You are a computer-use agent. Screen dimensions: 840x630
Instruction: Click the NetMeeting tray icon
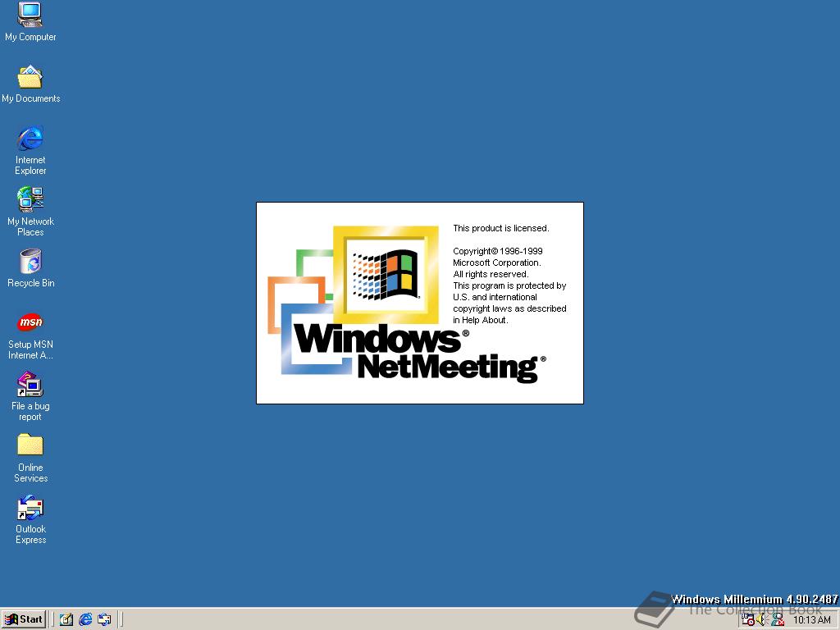(778, 620)
